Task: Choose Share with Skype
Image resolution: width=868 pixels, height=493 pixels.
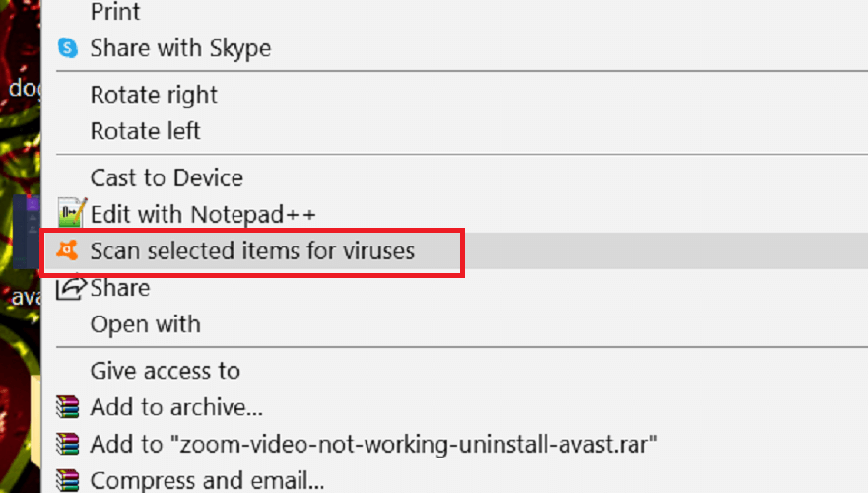Action: (180, 48)
